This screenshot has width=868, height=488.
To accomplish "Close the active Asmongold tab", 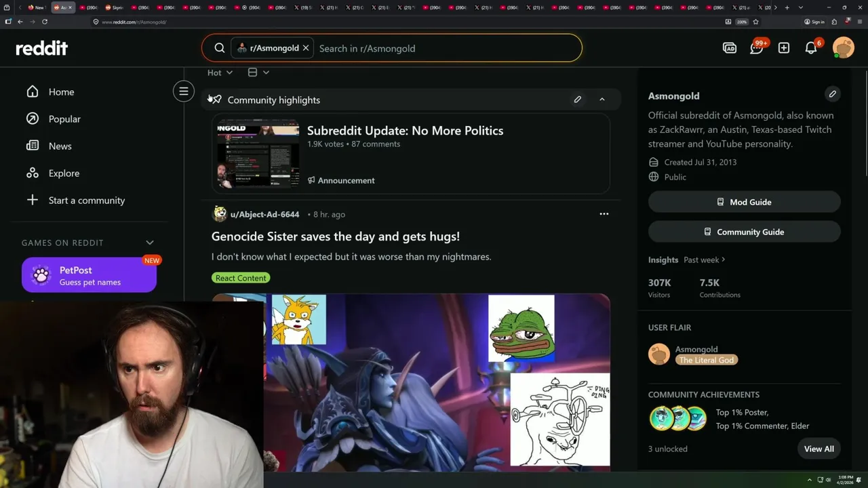I will tap(71, 7).
